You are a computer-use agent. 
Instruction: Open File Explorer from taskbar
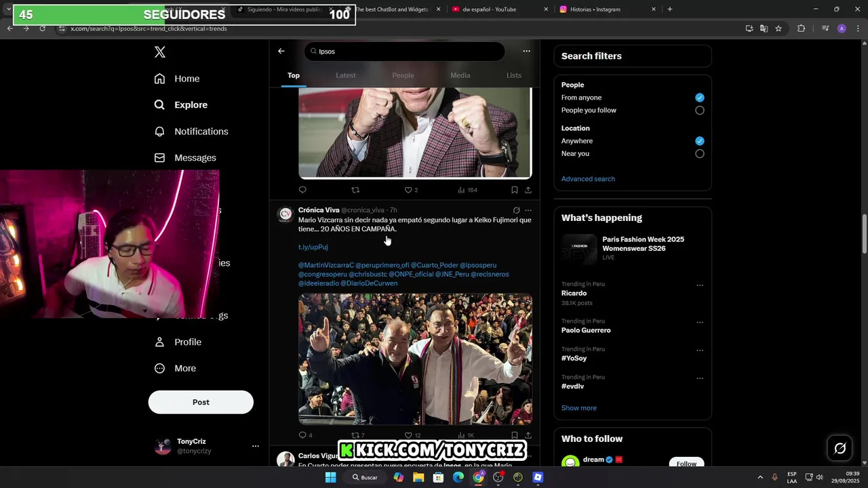418,477
